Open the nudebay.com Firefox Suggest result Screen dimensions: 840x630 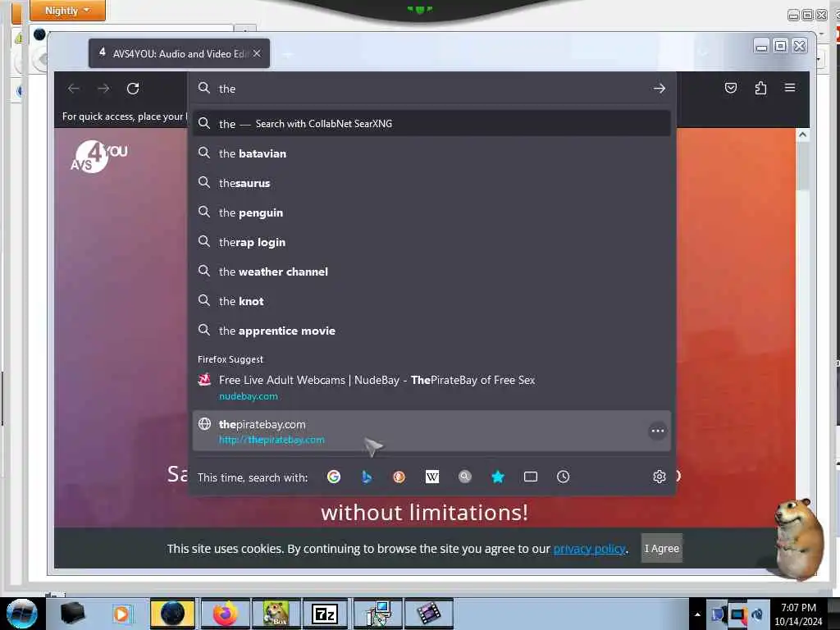(431, 388)
